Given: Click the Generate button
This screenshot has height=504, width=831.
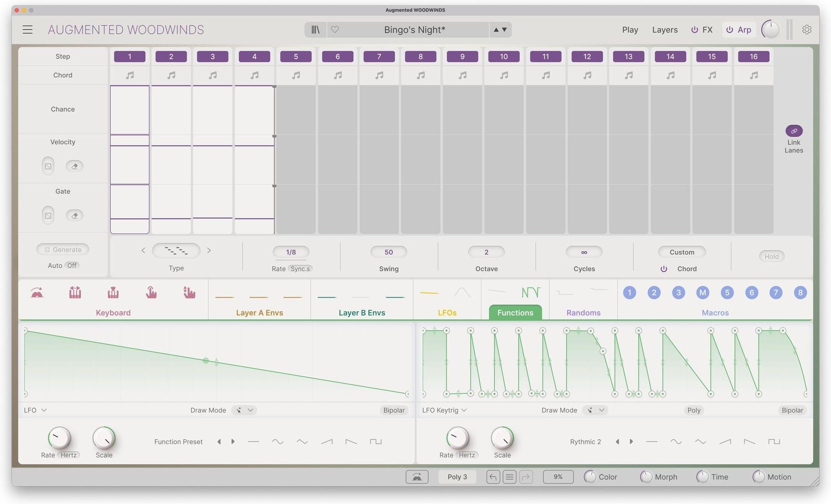Looking at the screenshot, I should [63, 250].
